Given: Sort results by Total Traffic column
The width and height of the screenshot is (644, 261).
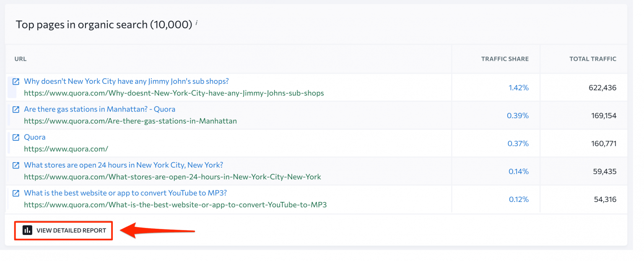Looking at the screenshot, I should (x=593, y=59).
